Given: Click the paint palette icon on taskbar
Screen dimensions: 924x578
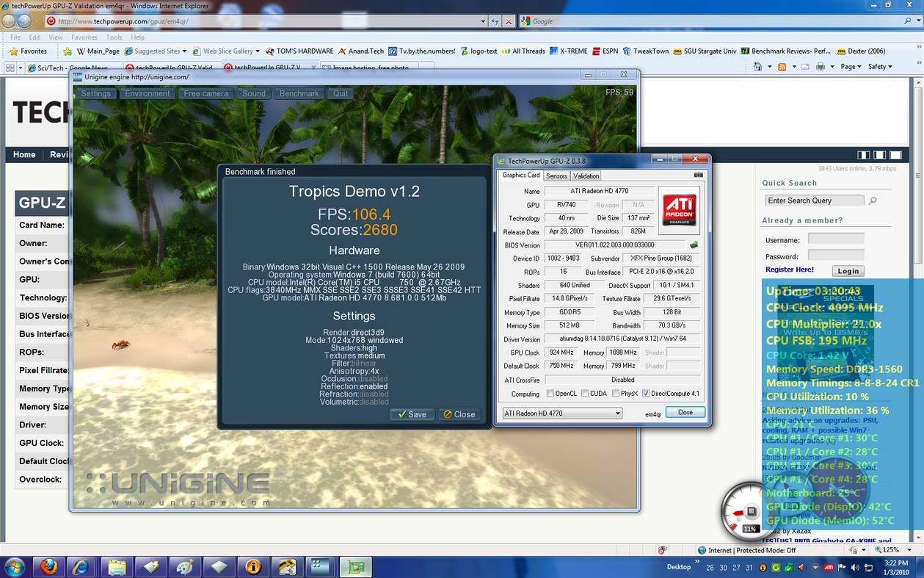Looking at the screenshot, I should click(x=184, y=567).
